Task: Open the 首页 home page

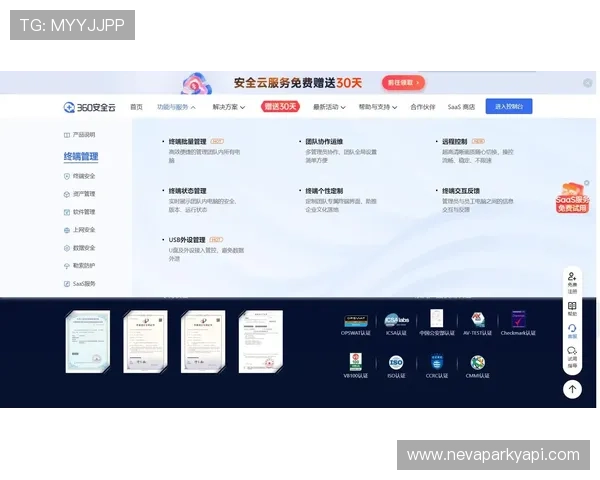Action: click(136, 107)
